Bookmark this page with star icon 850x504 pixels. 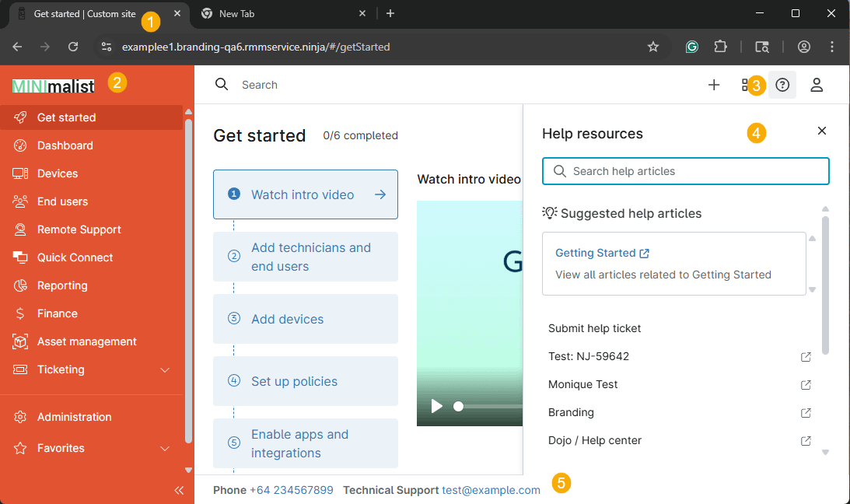click(653, 47)
